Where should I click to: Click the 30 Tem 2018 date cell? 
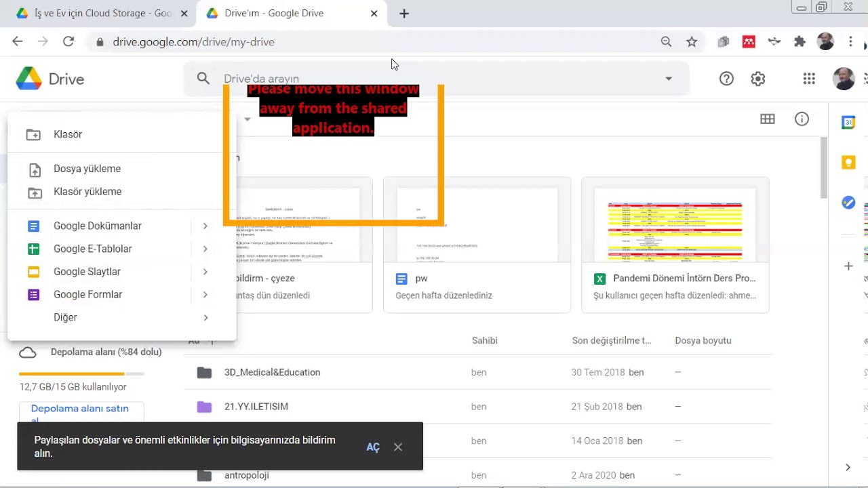pyautogui.click(x=597, y=372)
